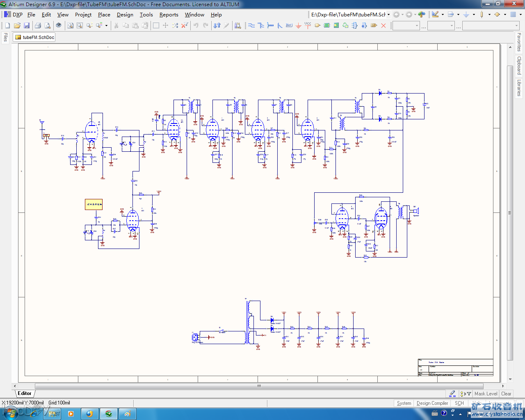Switch to the tubeFM.SchDoc tab
Image resolution: width=525 pixels, height=420 pixels.
(x=34, y=37)
